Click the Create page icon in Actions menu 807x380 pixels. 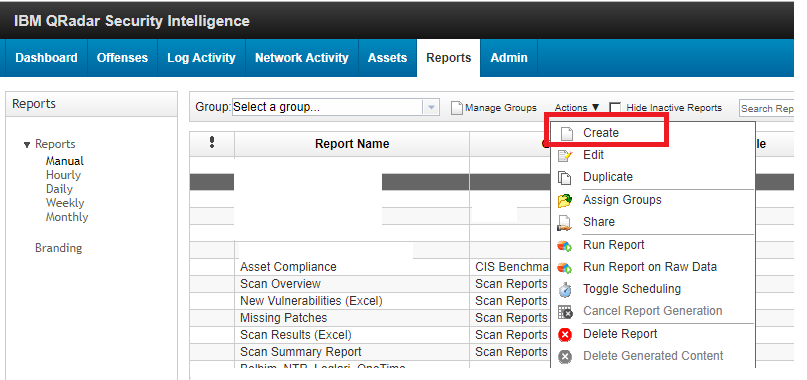[x=566, y=133]
